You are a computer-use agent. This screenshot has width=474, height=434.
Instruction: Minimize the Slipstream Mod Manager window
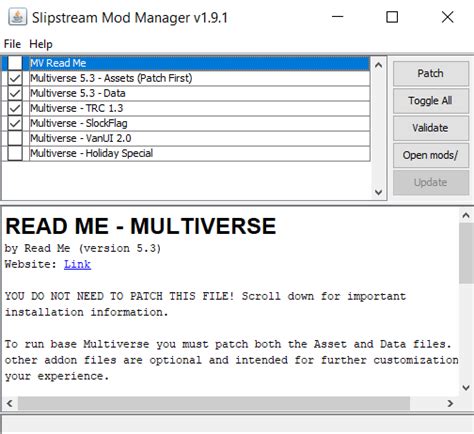338,17
